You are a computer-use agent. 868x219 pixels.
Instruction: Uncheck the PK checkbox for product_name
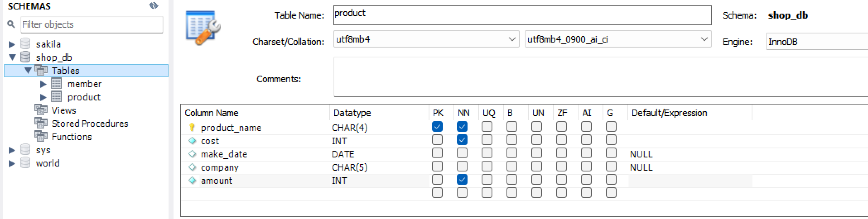437,126
